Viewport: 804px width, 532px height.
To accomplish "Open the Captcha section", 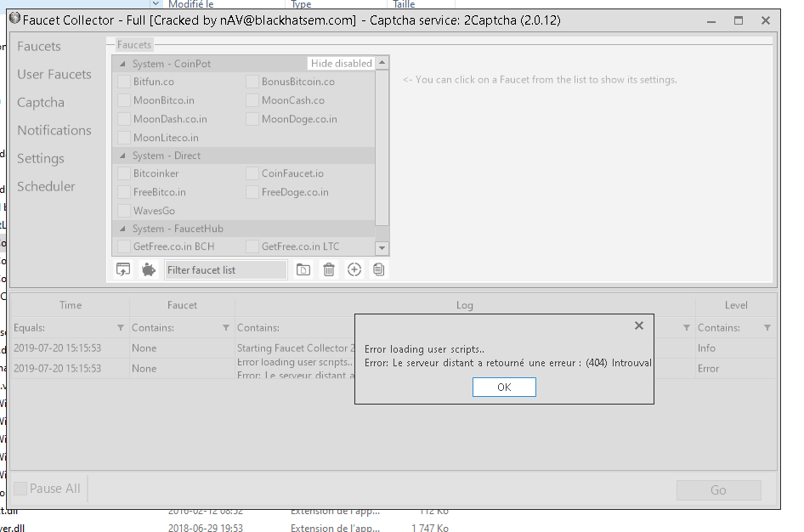I will [x=41, y=103].
